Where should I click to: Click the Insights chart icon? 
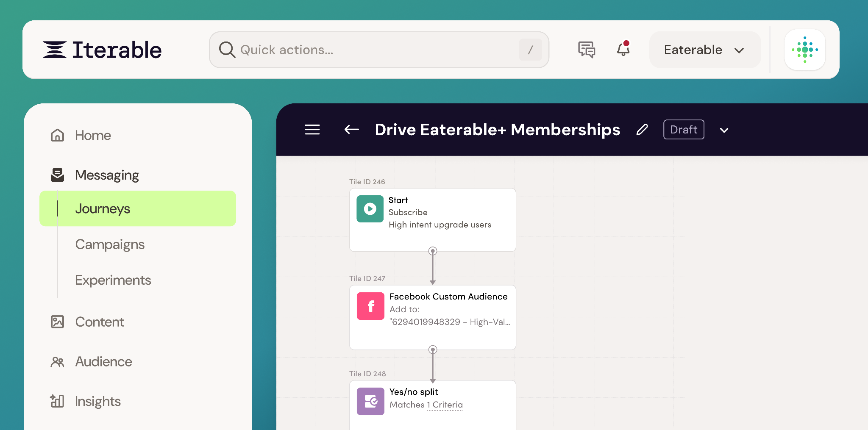coord(57,401)
